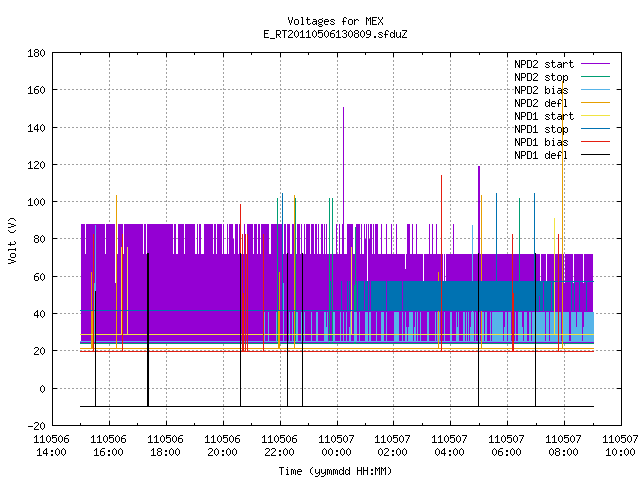Click the green NPD2 stop legend line
Screen dimensions: 640x480
pyautogui.click(x=595, y=77)
